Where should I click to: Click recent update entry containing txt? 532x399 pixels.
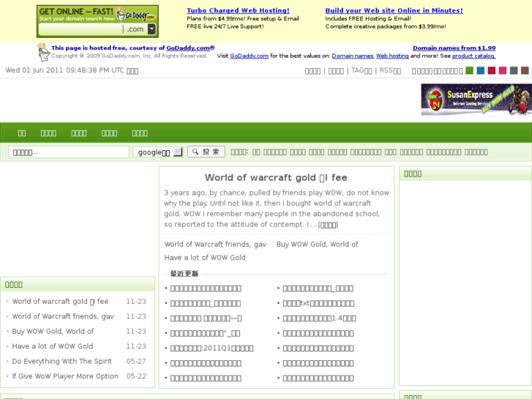318,303
